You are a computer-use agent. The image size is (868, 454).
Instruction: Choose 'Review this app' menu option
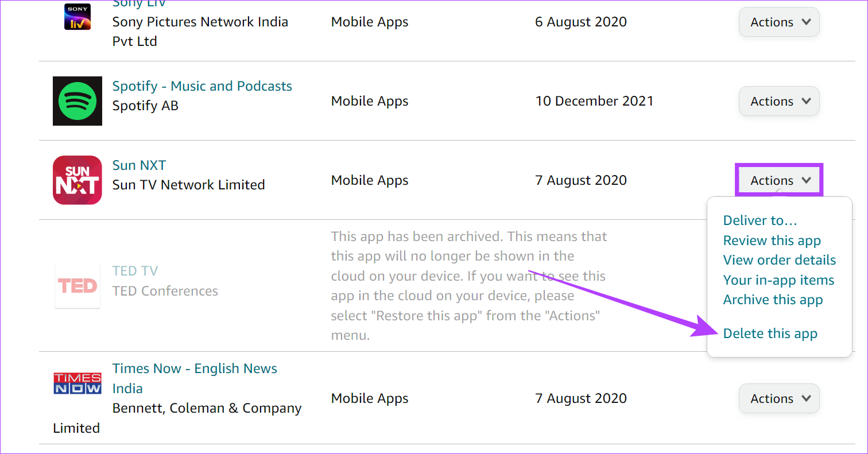[x=772, y=240]
